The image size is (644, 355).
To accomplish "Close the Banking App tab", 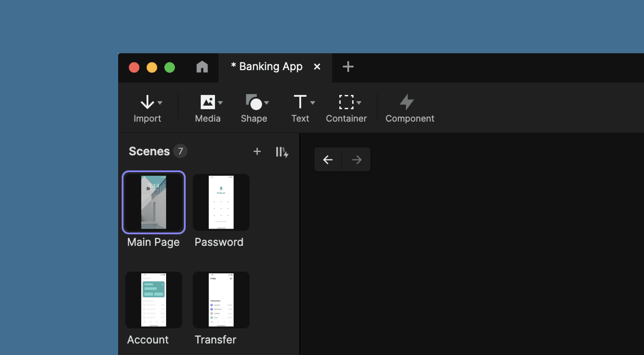I will (x=317, y=67).
